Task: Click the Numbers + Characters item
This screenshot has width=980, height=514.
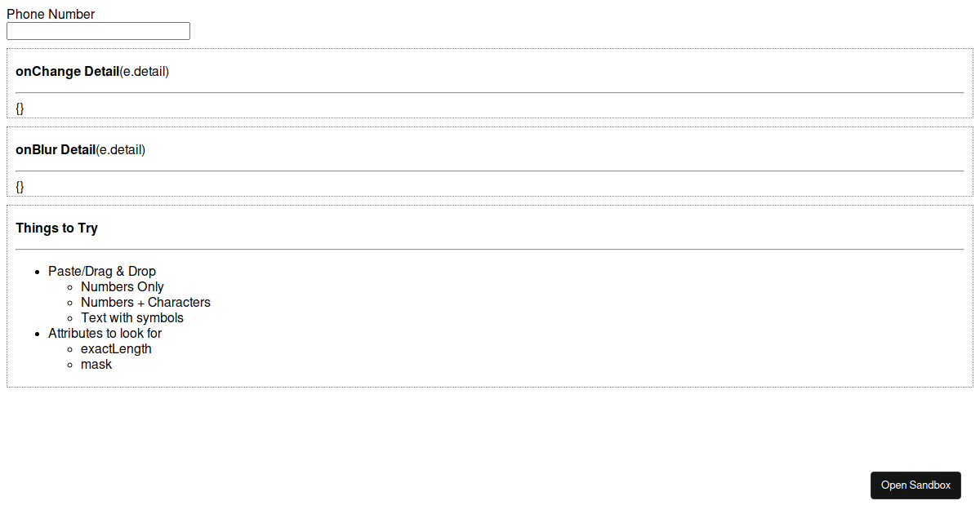Action: pyautogui.click(x=145, y=302)
